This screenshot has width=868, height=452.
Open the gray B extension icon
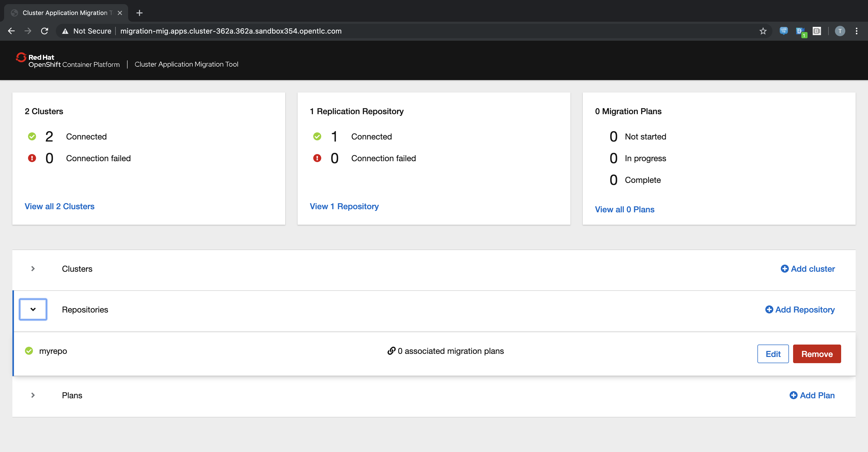(x=817, y=31)
